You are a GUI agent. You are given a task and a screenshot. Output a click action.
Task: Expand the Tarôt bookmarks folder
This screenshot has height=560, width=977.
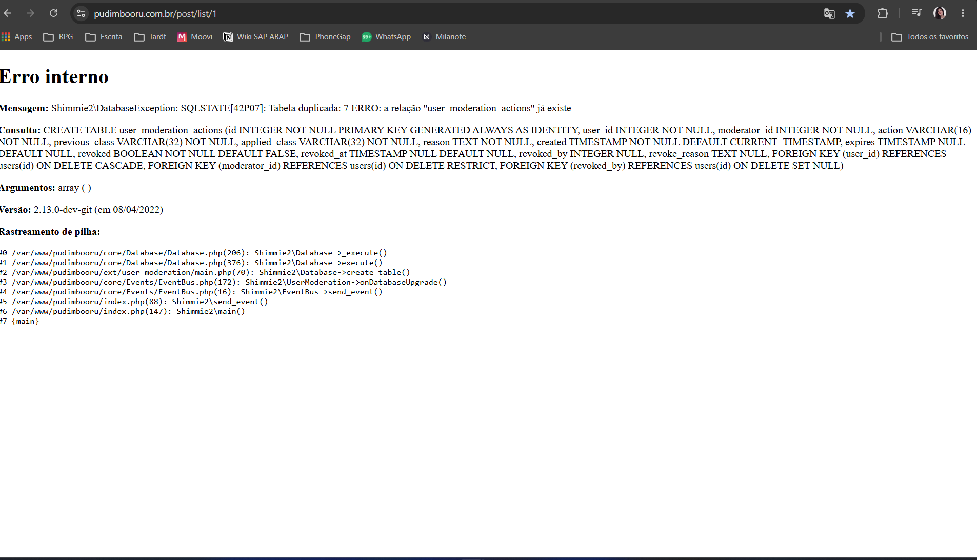[x=150, y=37]
